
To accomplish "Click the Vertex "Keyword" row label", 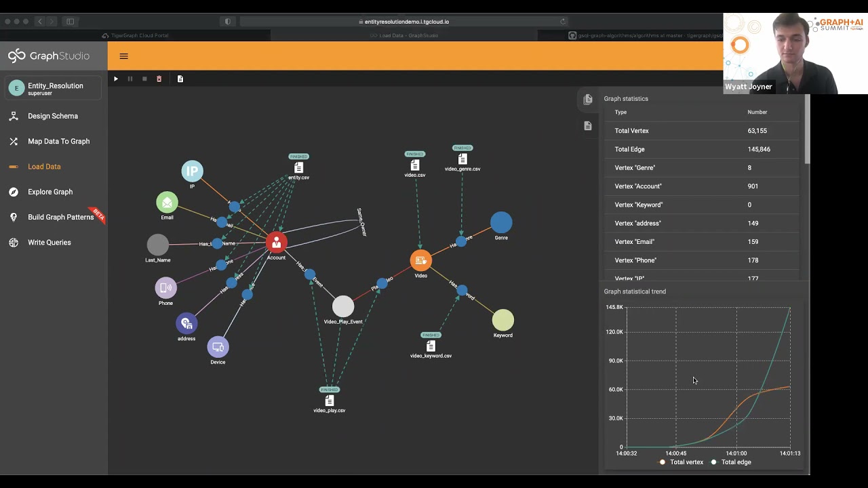I will [639, 205].
